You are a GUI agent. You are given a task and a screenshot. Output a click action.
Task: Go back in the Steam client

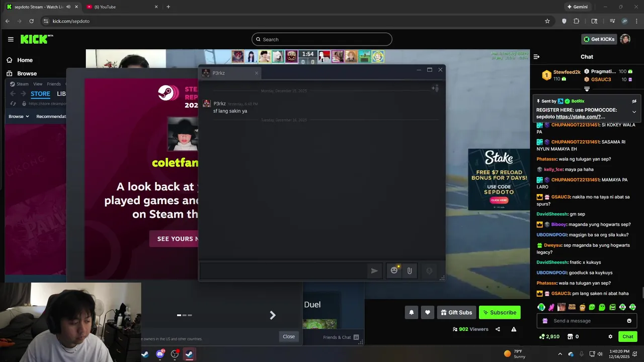(14, 94)
